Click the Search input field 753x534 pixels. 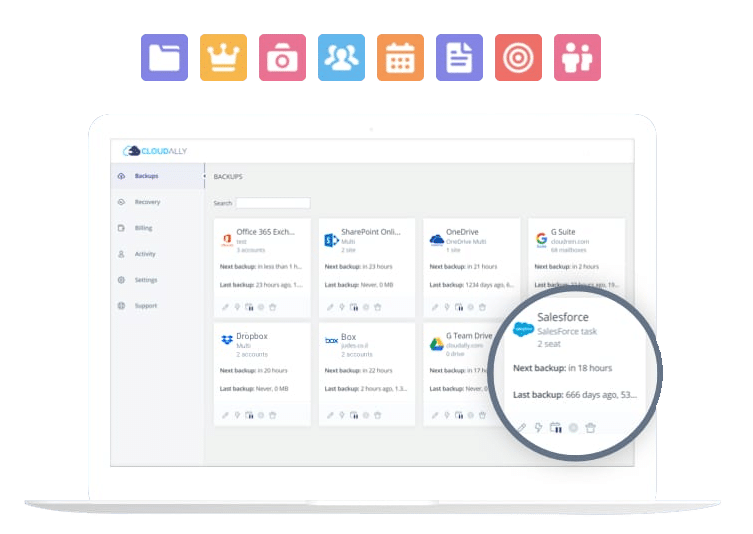[x=273, y=203]
